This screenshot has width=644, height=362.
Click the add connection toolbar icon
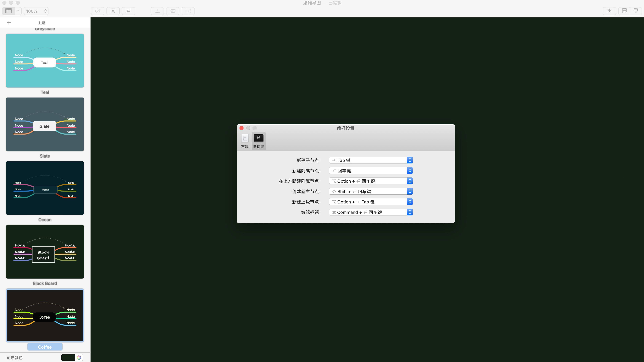(157, 11)
